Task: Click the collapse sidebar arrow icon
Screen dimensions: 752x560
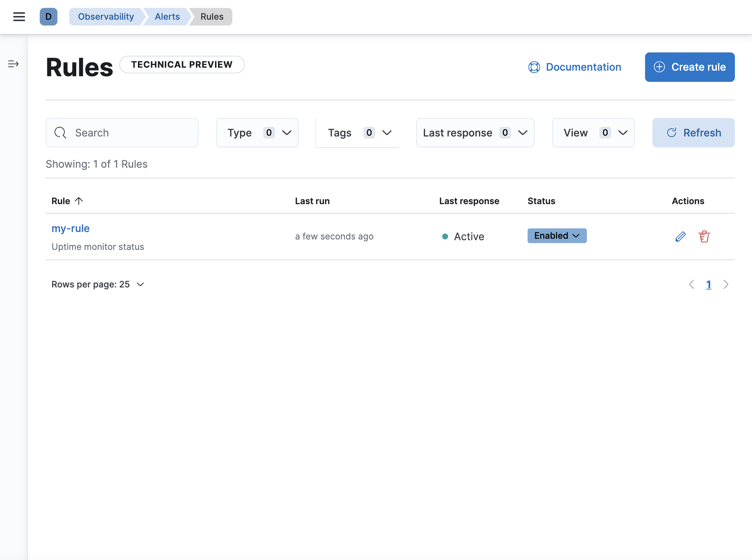Action: tap(13, 64)
